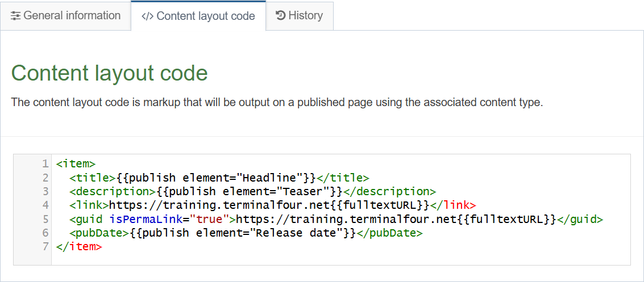Click the description line with Teaser element

pos(252,191)
